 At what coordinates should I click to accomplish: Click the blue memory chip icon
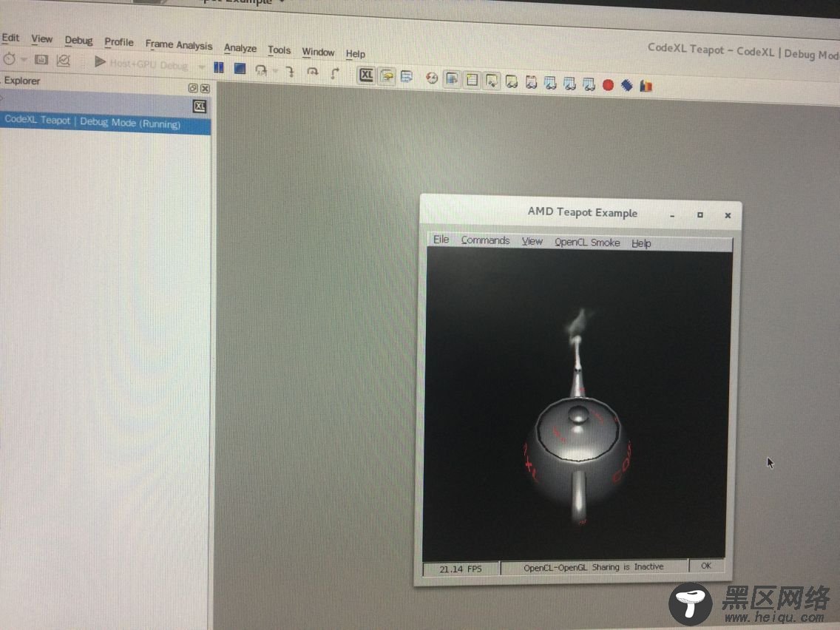627,85
